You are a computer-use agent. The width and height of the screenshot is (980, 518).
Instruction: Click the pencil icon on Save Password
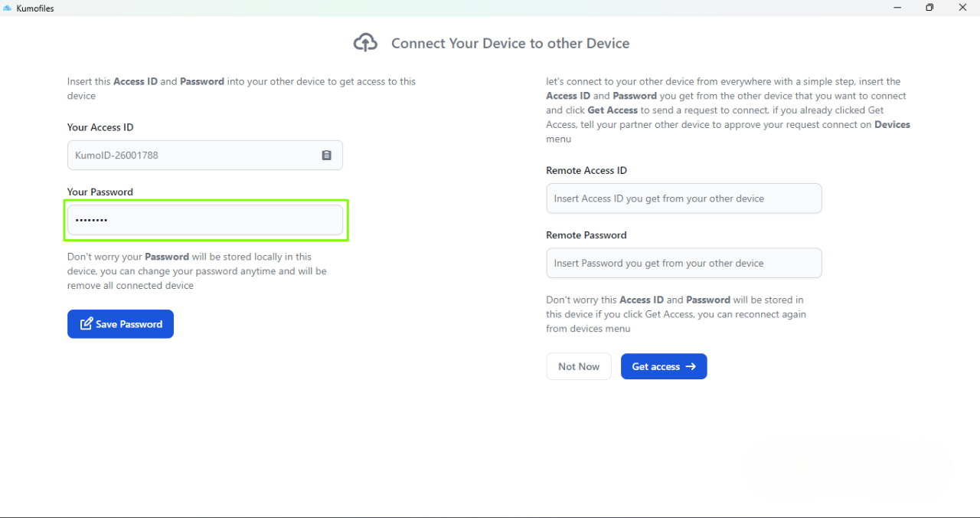pos(87,324)
